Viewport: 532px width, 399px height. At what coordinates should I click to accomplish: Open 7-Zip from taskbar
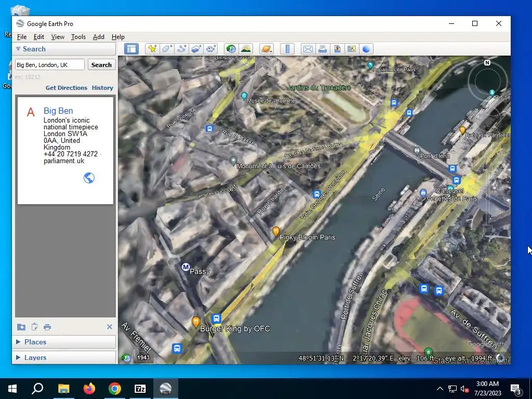pos(140,389)
